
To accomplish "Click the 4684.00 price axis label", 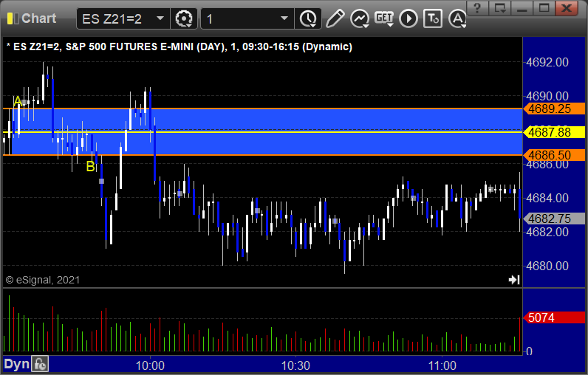I will [547, 198].
